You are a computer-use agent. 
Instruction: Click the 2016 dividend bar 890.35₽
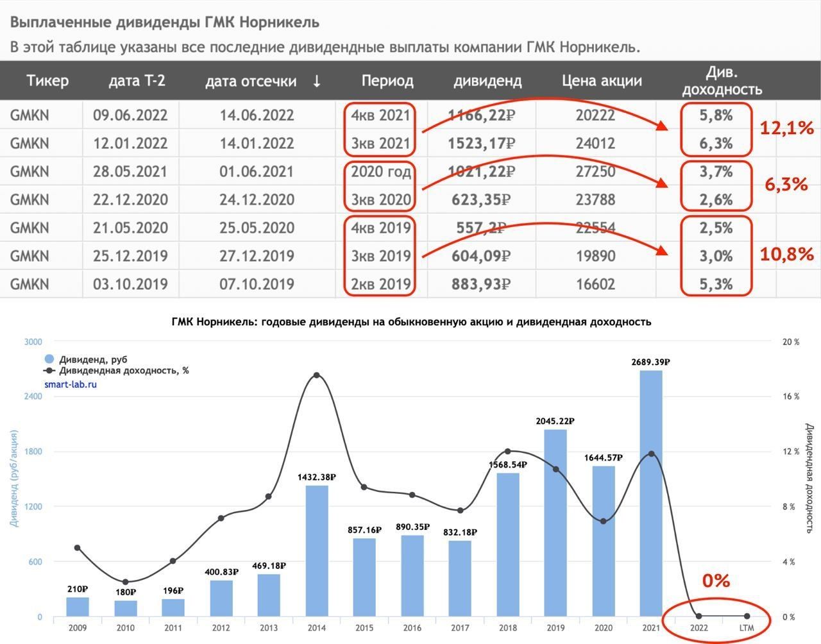click(x=412, y=576)
